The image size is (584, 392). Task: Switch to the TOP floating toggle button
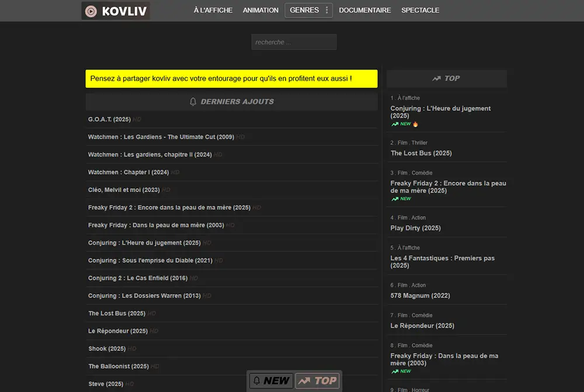point(317,381)
